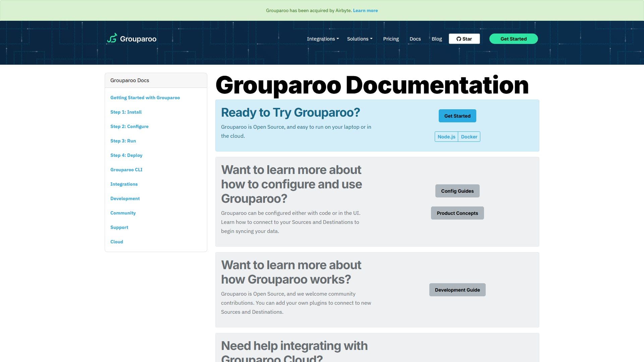
Task: Go to the Blog page
Action: [437, 39]
